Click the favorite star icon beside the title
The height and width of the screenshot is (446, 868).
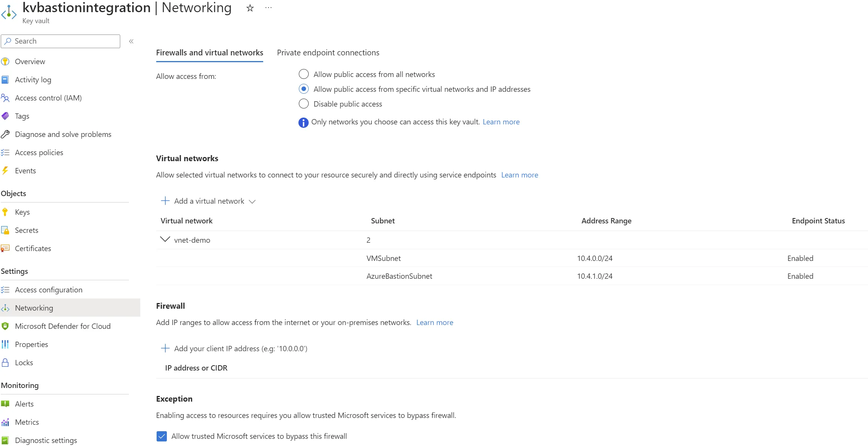click(250, 8)
